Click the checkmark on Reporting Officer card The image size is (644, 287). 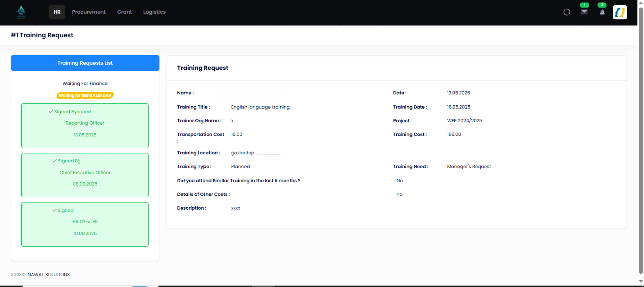point(51,111)
